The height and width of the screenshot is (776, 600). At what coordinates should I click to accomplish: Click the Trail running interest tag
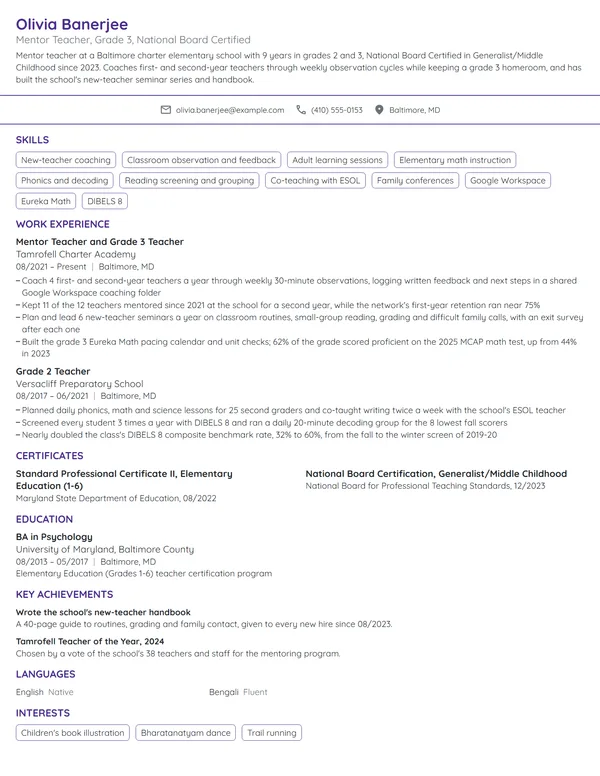(272, 733)
